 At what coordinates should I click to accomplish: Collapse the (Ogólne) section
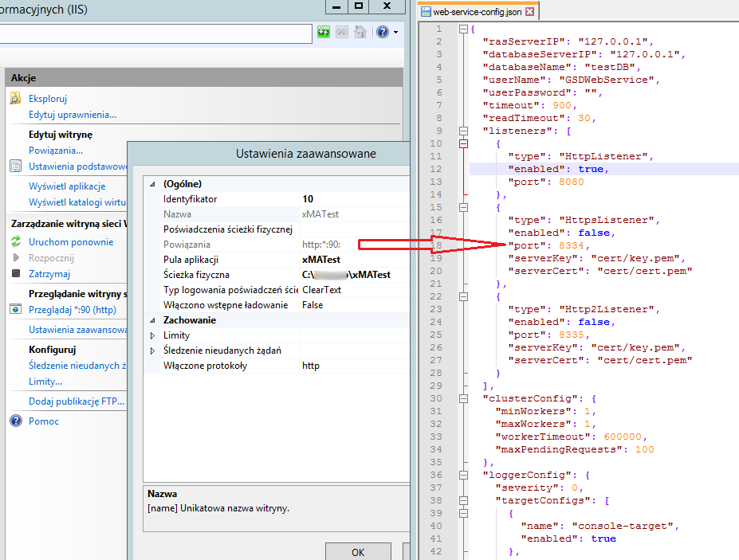(152, 184)
